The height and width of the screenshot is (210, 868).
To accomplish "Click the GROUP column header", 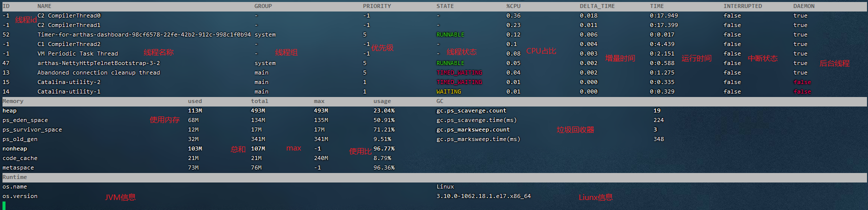I will (263, 6).
